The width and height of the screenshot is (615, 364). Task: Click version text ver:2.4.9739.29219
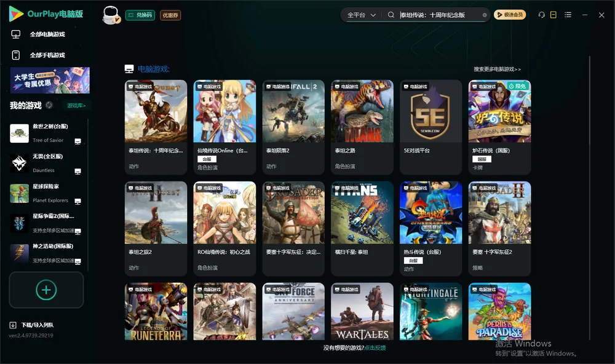tap(31, 335)
